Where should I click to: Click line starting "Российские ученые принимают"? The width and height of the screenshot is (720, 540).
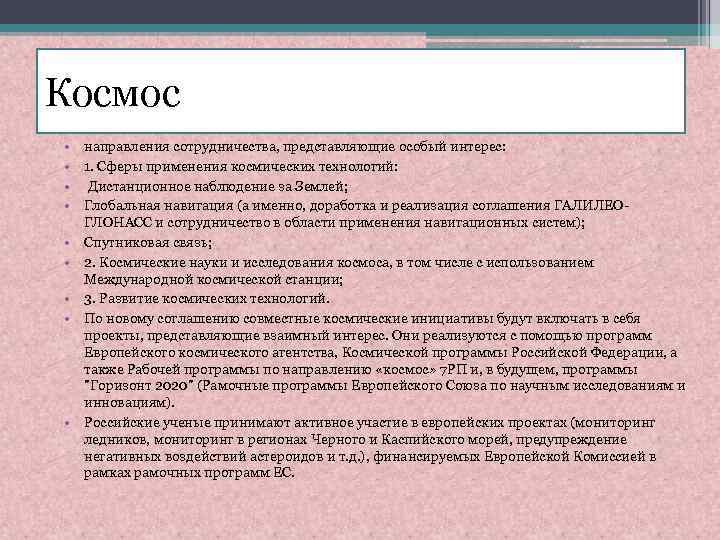point(370,423)
